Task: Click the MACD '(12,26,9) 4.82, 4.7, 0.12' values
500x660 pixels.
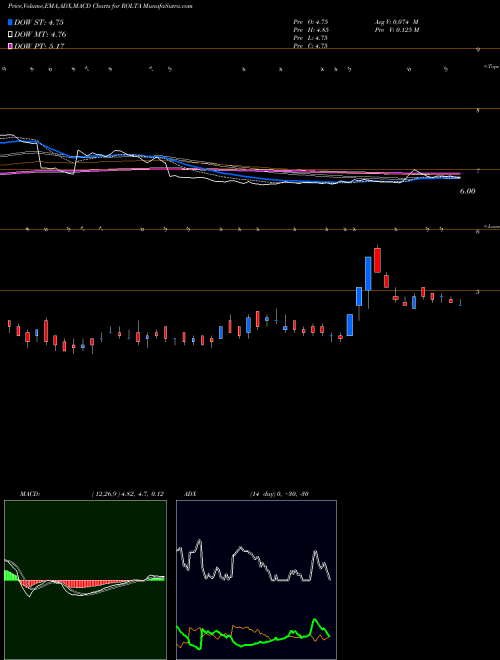Action: [127, 494]
